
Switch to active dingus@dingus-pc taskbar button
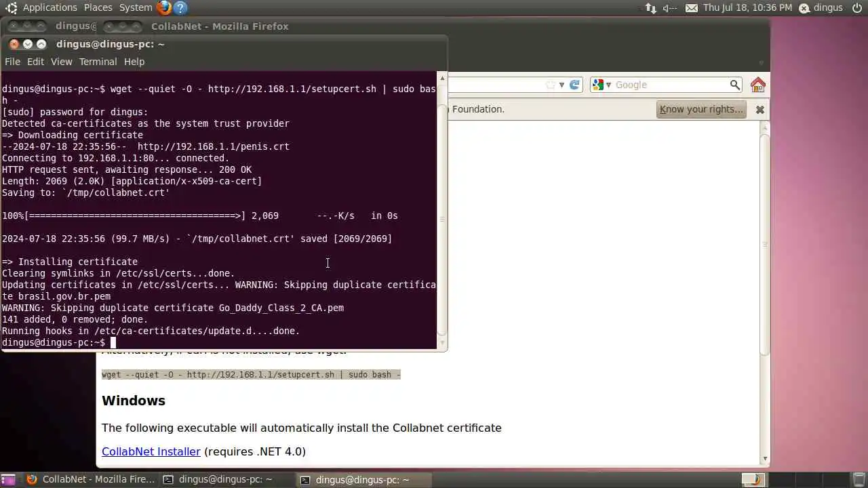363,480
